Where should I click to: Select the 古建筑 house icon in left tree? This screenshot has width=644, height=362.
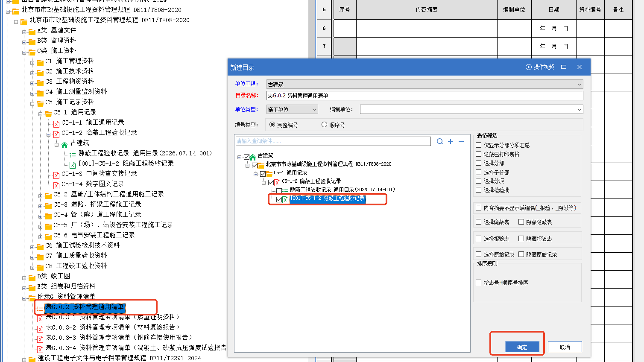pyautogui.click(x=64, y=143)
